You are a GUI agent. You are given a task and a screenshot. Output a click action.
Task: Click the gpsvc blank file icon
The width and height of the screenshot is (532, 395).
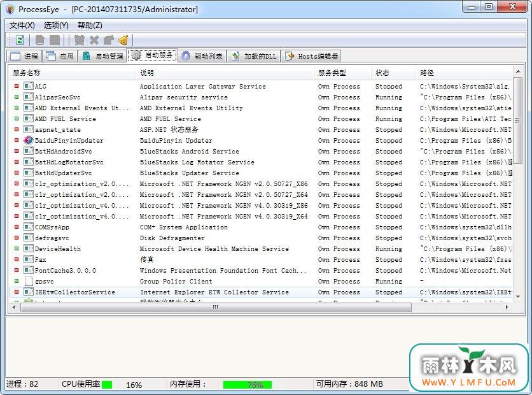(x=29, y=281)
